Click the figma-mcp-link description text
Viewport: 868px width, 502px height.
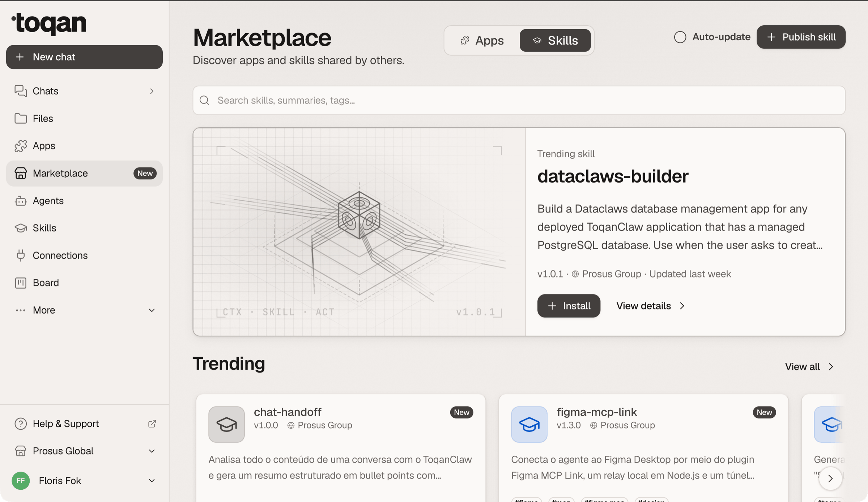click(633, 467)
